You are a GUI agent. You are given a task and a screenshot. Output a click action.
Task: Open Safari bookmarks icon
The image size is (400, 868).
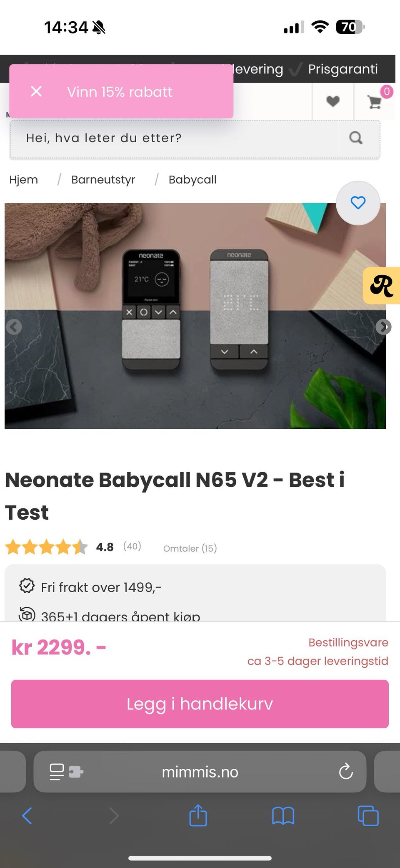[x=283, y=816]
